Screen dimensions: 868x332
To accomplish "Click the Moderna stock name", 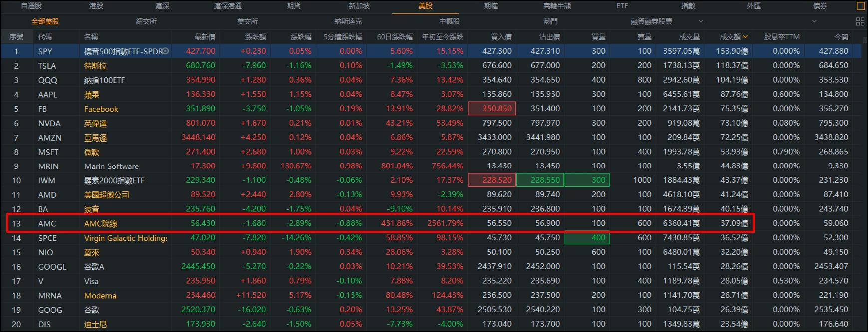I will 100,296.
